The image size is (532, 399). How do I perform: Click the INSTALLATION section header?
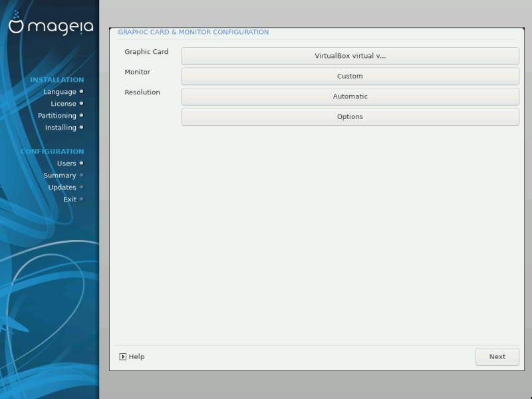pos(57,80)
